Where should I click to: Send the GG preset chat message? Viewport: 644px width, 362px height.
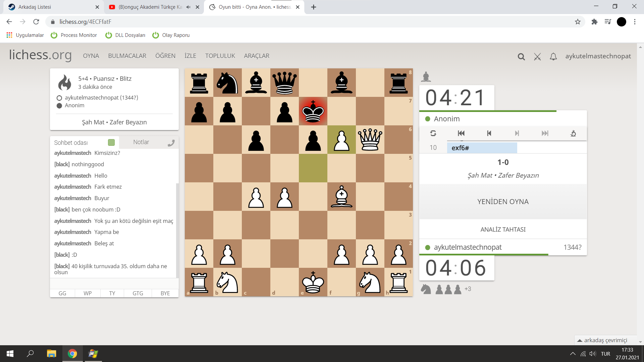62,293
